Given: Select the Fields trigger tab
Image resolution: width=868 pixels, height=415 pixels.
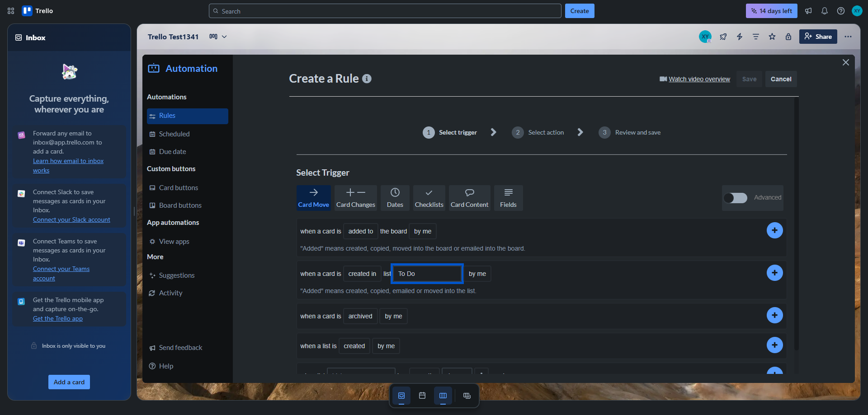Looking at the screenshot, I should (x=509, y=198).
